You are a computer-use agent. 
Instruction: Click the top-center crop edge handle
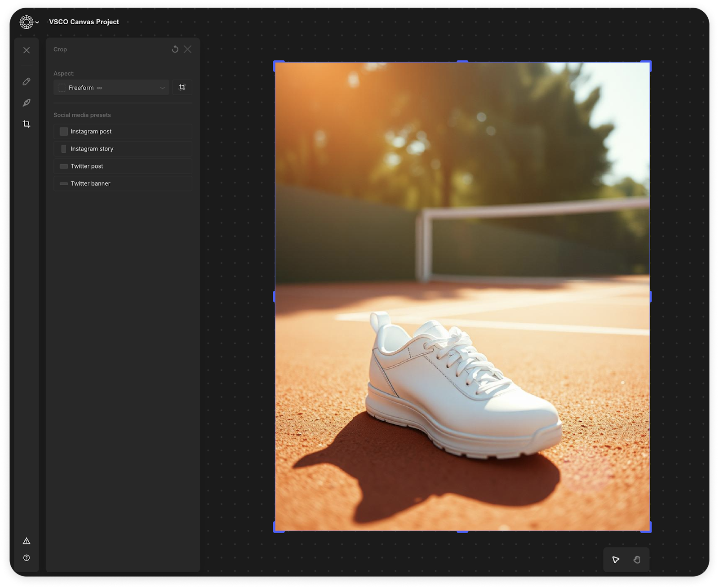(462, 61)
